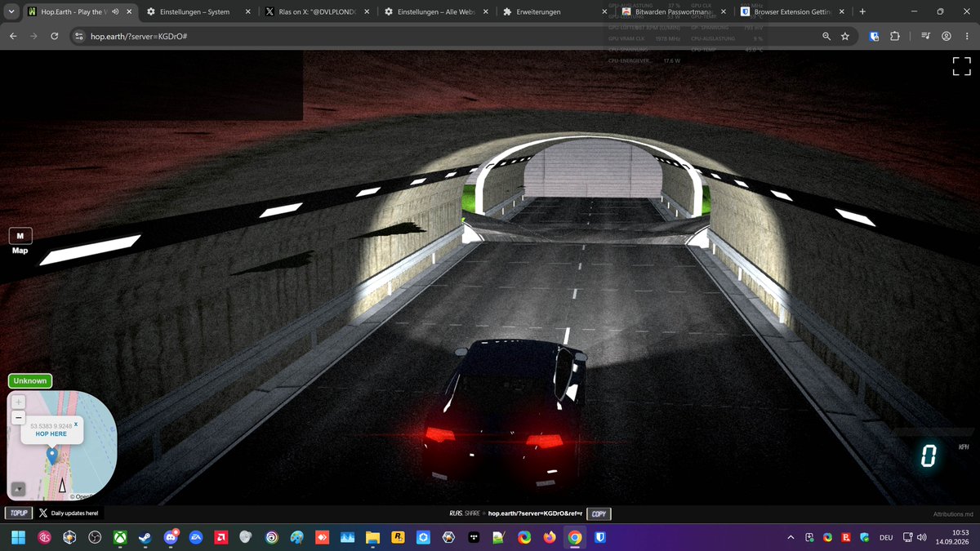Close the minimap coordinates popup
The image size is (980, 551).
point(76,424)
